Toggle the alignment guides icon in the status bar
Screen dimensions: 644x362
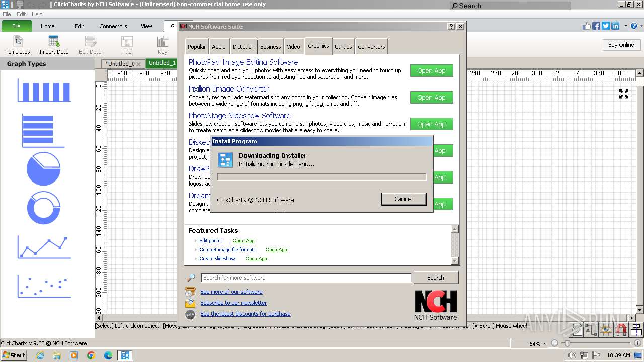(x=637, y=330)
